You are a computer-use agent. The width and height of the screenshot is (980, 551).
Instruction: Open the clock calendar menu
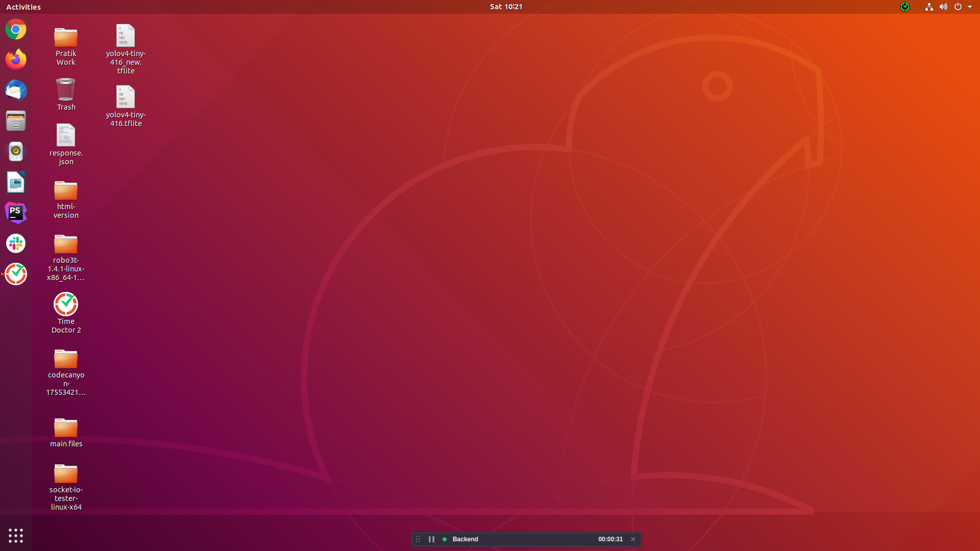coord(506,7)
